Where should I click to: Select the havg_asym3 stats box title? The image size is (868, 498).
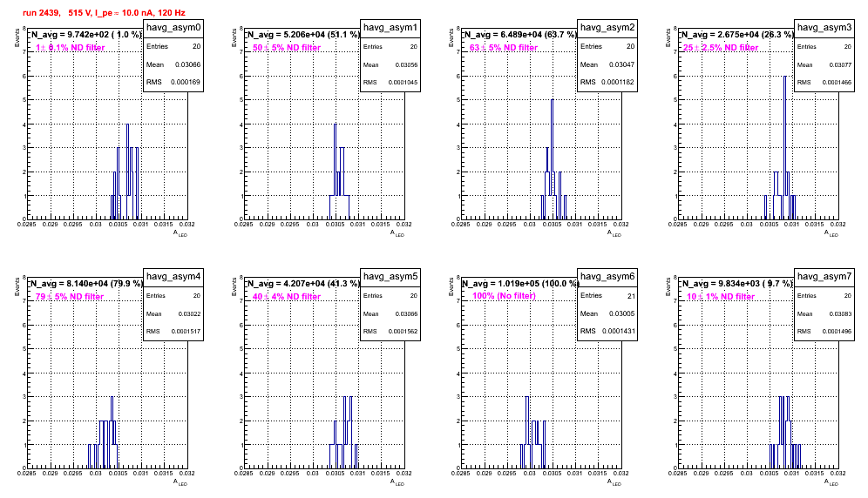tap(824, 28)
